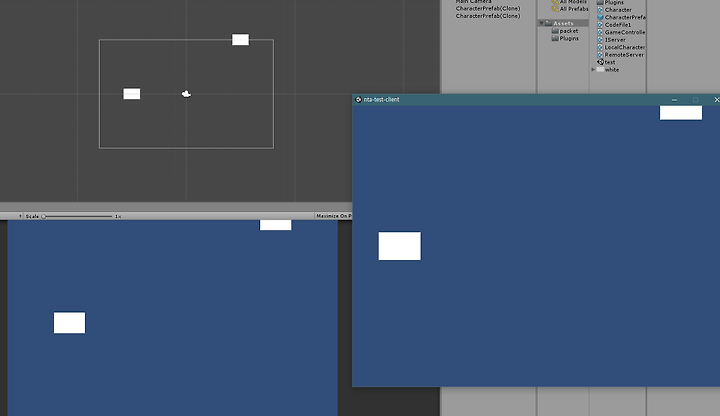Click the Scale label in Game view

click(32, 216)
